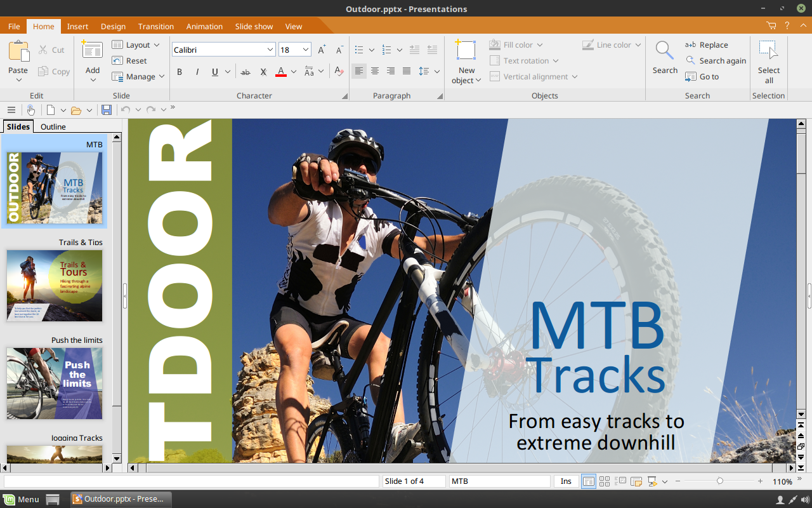Click the new document icon in quick toolbar
The width and height of the screenshot is (812, 508).
(x=51, y=110)
